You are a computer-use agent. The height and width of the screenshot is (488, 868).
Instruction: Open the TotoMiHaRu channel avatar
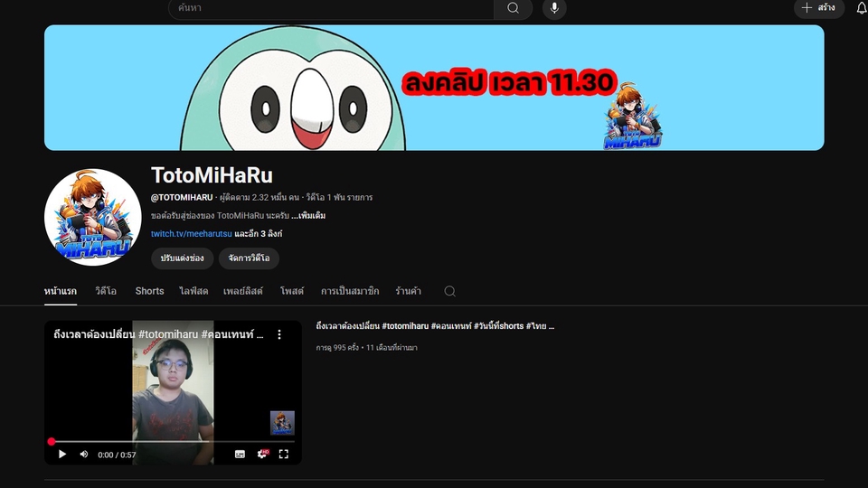pos(92,217)
